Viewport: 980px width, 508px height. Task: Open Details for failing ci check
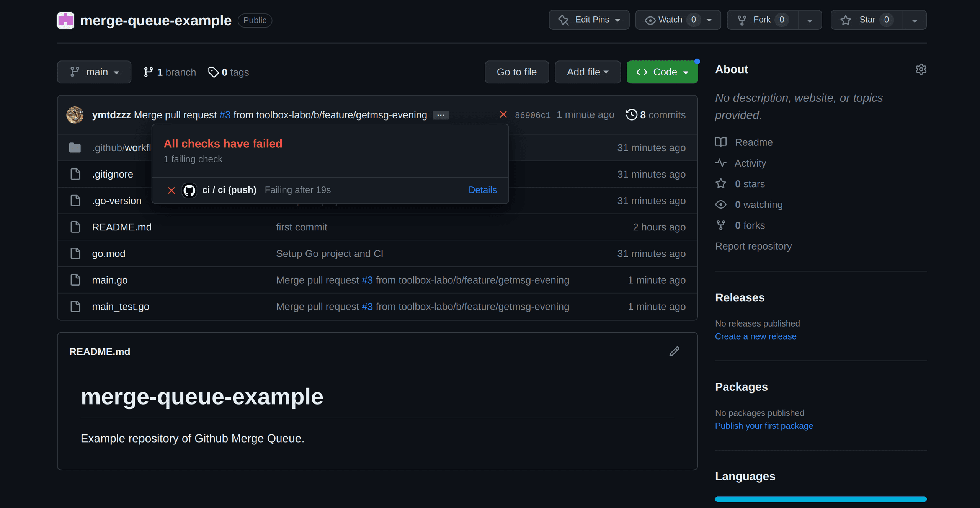tap(482, 190)
